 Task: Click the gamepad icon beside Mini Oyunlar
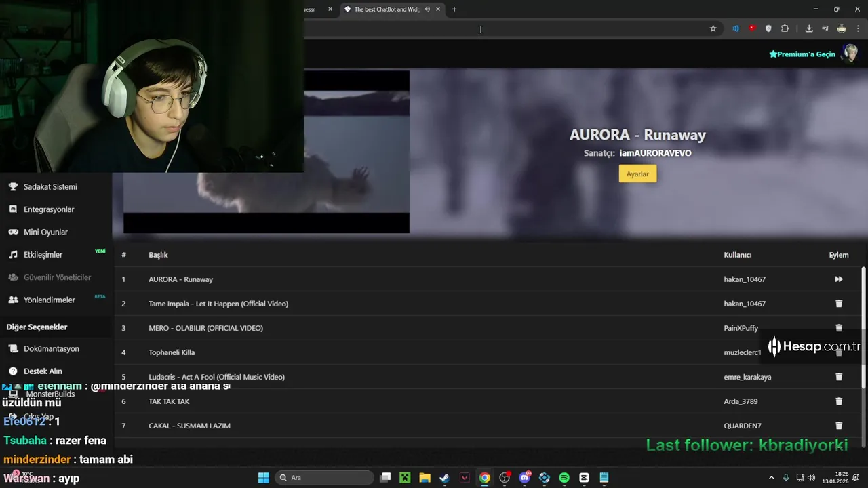tap(13, 232)
